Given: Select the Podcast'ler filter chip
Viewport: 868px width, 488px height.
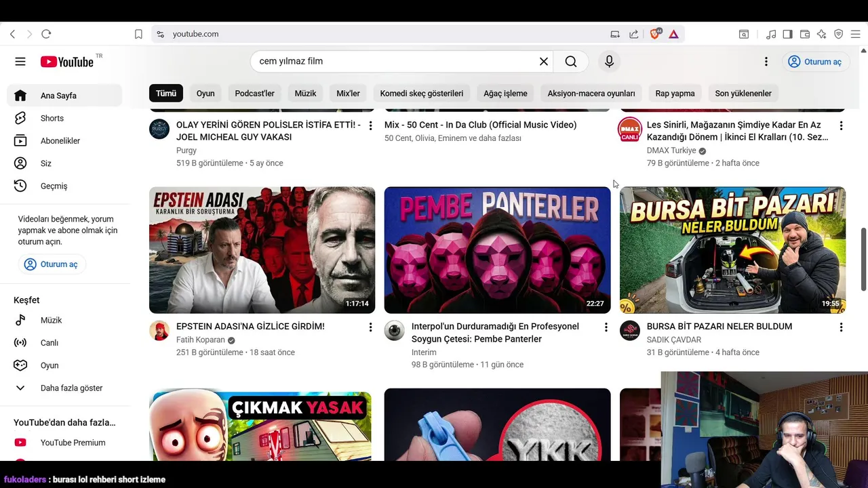Looking at the screenshot, I should 255,94.
